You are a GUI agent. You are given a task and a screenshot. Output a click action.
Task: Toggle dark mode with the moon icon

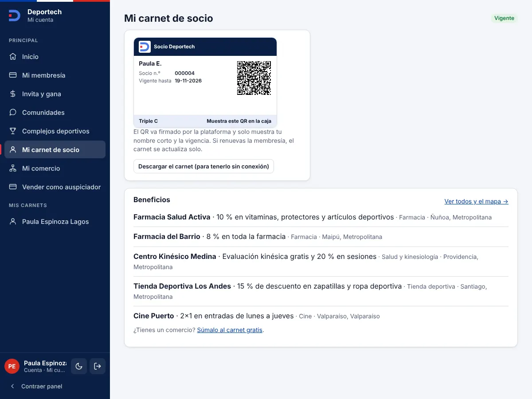click(79, 366)
